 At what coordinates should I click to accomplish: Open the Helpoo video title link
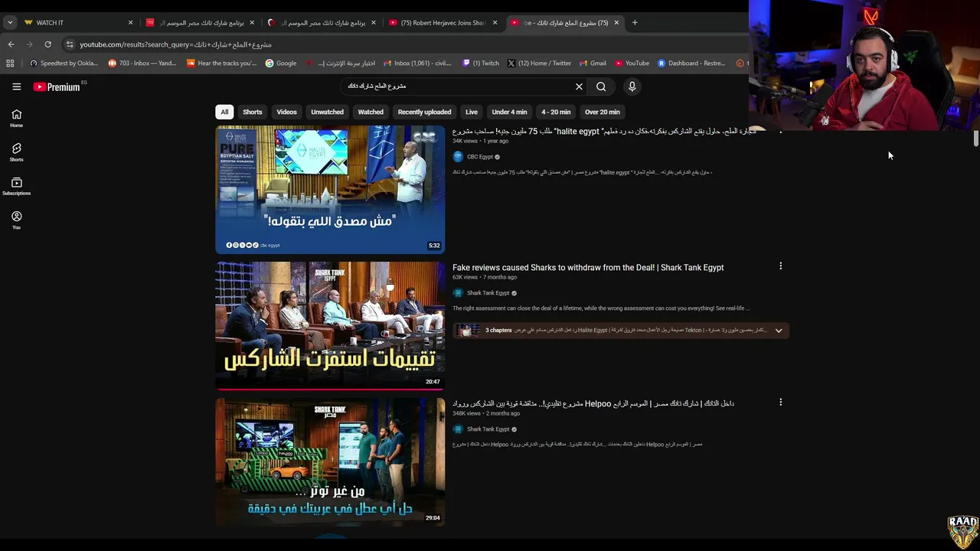593,403
